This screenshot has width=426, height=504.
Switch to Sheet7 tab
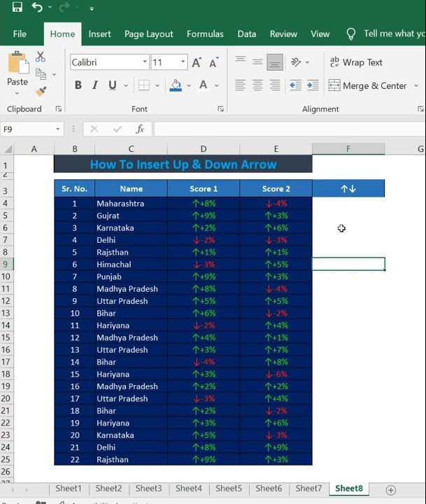point(308,489)
